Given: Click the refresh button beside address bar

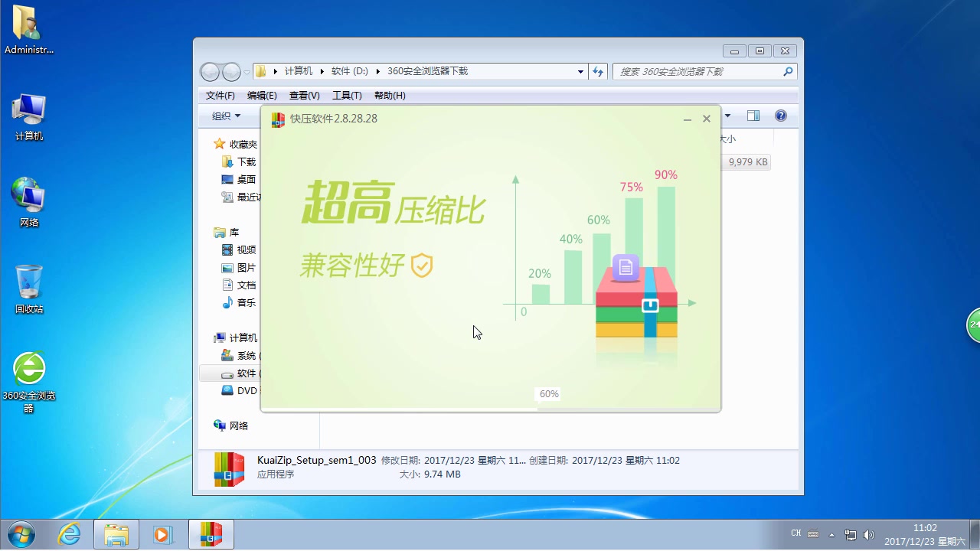Looking at the screenshot, I should 598,72.
